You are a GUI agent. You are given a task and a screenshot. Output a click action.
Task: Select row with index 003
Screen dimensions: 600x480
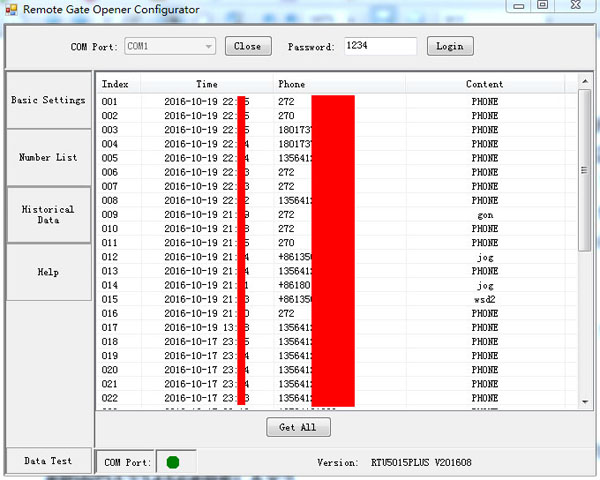click(x=337, y=130)
